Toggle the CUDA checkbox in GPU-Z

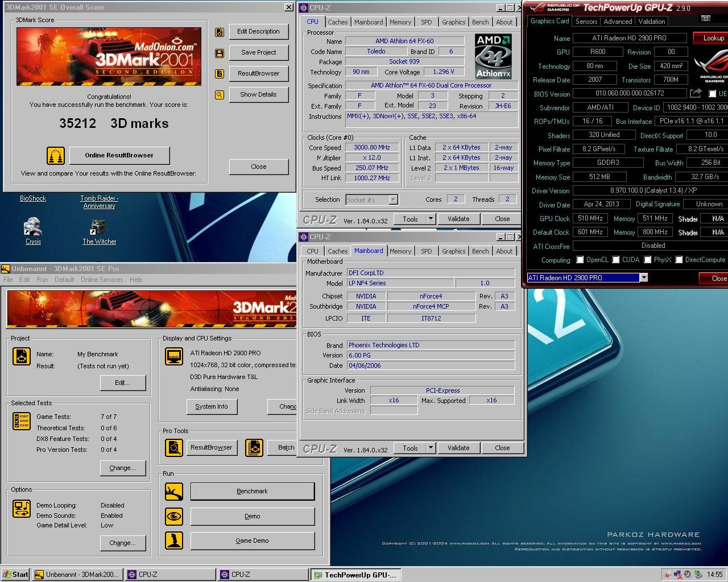coord(615,260)
